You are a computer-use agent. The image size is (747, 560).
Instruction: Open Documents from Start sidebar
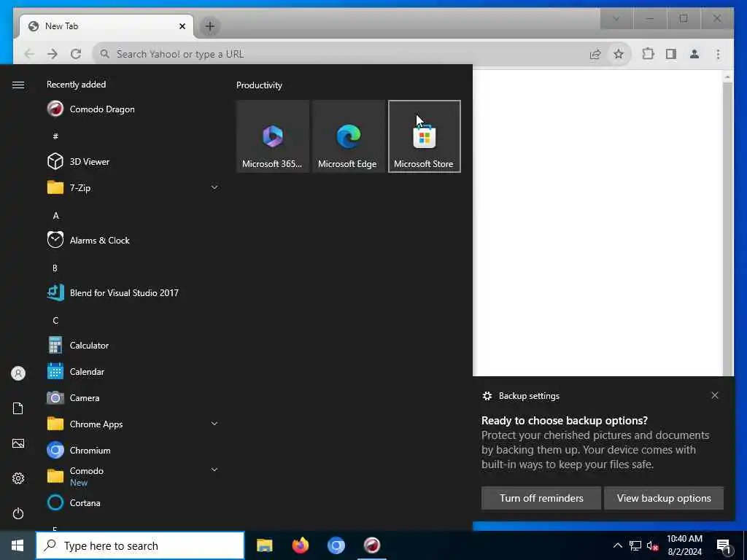pyautogui.click(x=18, y=408)
